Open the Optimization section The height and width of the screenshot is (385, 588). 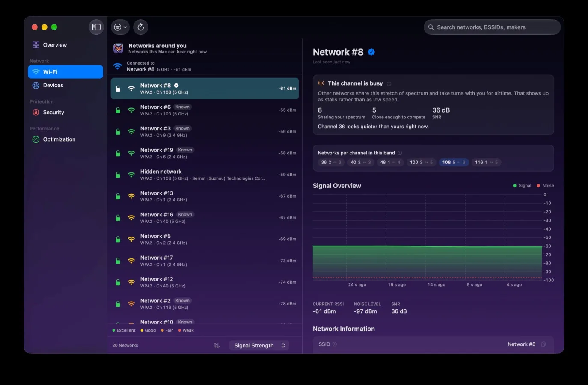coord(65,139)
